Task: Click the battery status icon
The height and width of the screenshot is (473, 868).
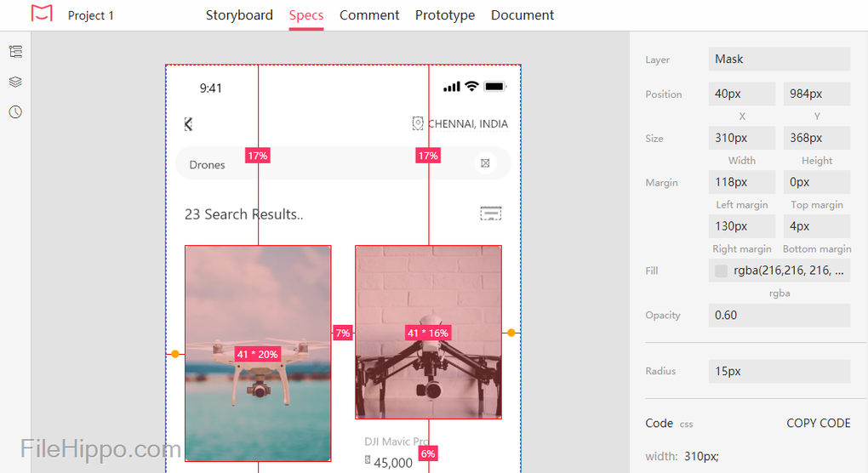Action: (x=495, y=86)
